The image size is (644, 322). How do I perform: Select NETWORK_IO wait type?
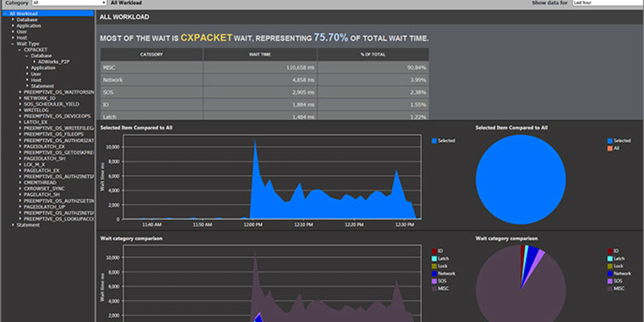(39, 98)
